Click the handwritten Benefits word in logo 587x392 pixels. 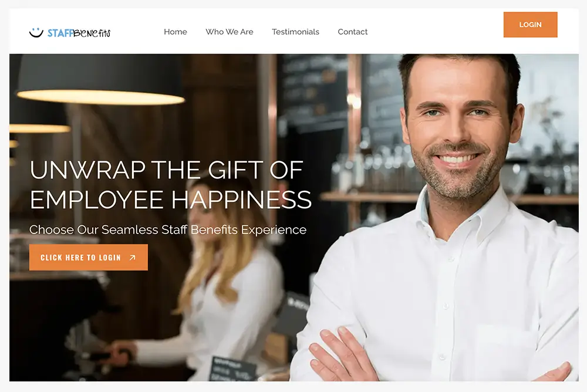92,33
